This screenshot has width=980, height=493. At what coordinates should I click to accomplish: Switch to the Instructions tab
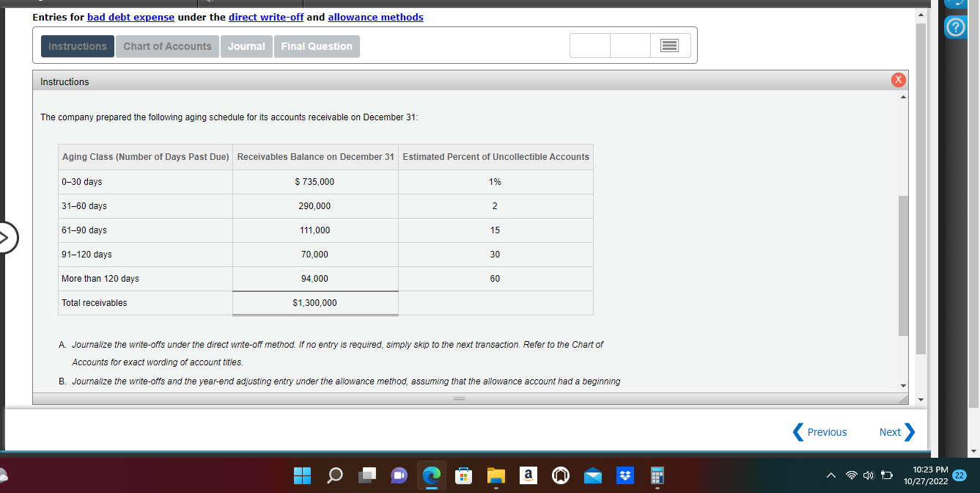[x=77, y=45]
